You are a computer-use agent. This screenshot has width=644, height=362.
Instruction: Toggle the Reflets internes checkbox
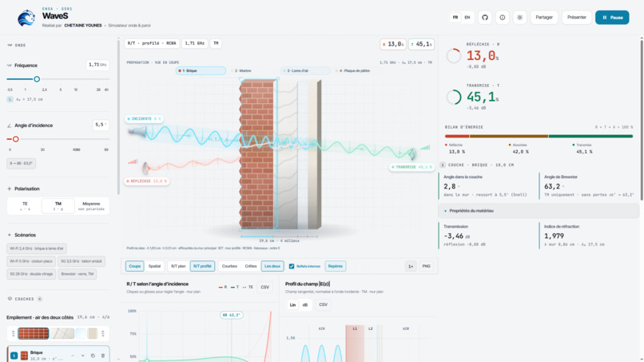pyautogui.click(x=292, y=266)
